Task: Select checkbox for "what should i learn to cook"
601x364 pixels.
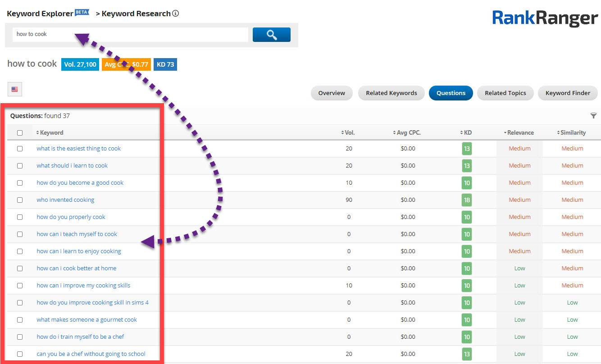Action: 20,166
